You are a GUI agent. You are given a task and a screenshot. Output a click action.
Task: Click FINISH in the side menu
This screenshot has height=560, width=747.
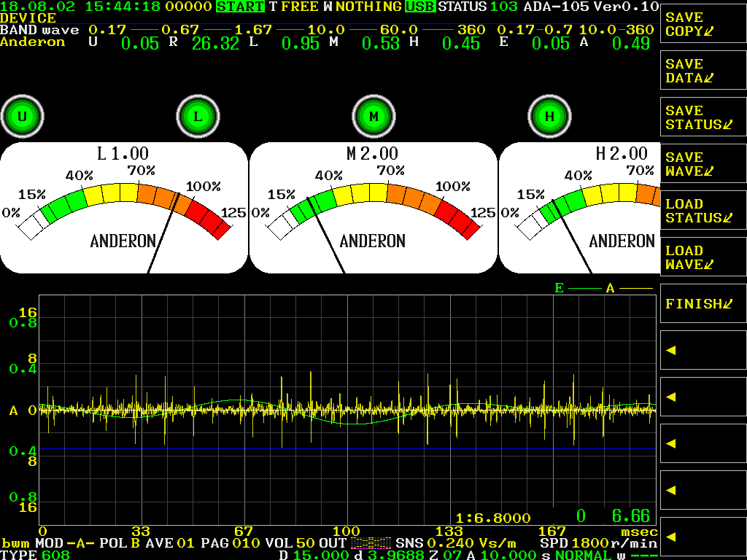(x=703, y=303)
